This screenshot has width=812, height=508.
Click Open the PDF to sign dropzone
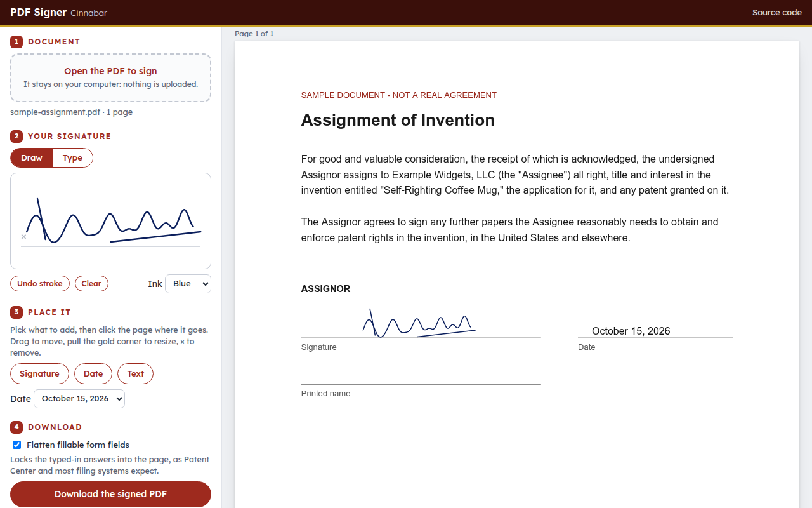110,77
